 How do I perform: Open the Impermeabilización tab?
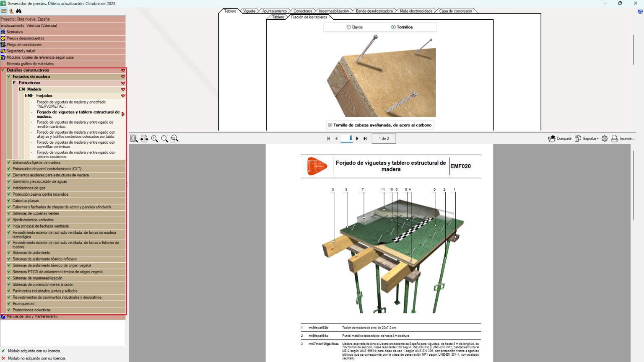(334, 11)
